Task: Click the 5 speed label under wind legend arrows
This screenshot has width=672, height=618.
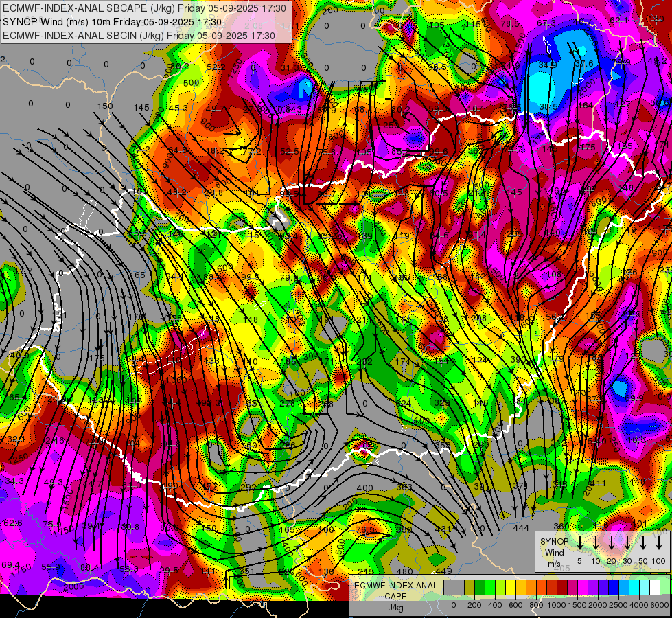Action: point(579,561)
